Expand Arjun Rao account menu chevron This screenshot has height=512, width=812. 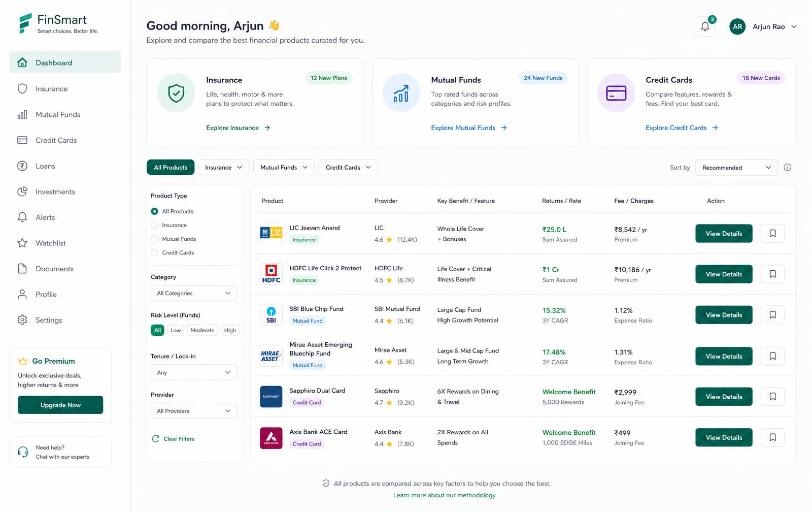tap(794, 26)
